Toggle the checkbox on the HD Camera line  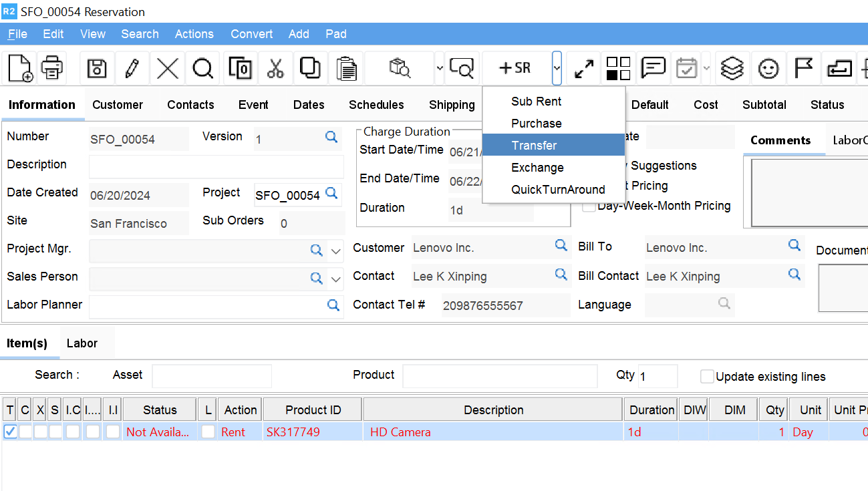tap(9, 432)
